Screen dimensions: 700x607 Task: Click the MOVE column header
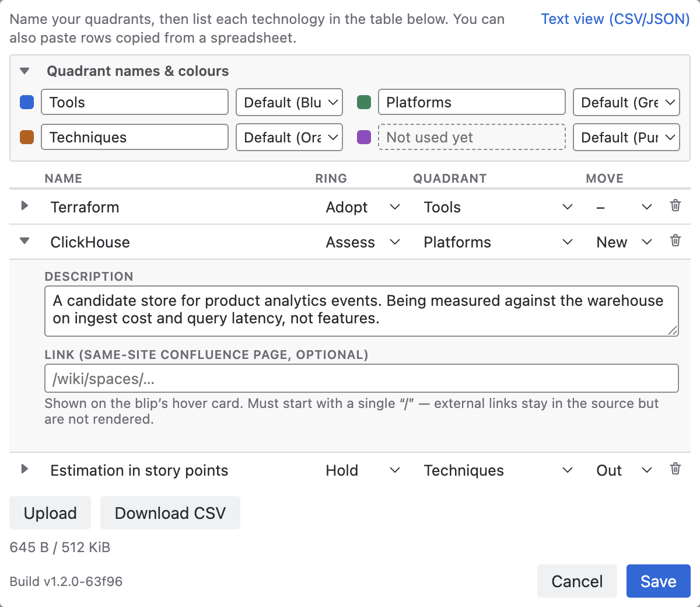click(x=605, y=179)
